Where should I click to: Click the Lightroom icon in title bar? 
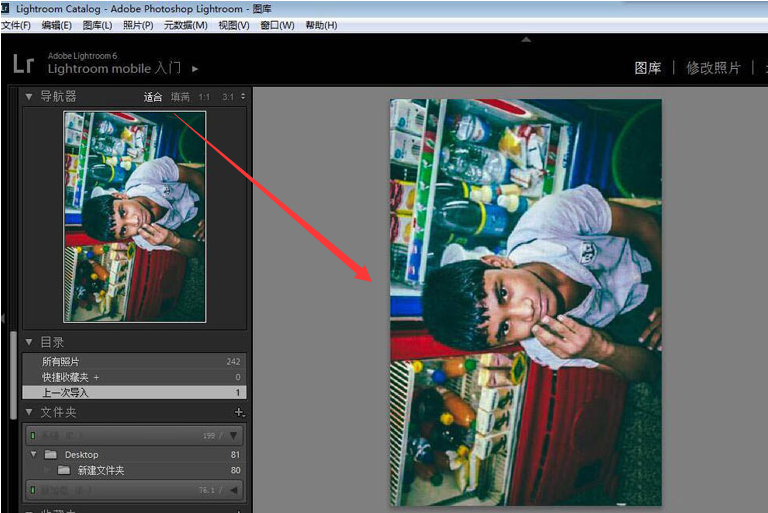click(x=5, y=8)
